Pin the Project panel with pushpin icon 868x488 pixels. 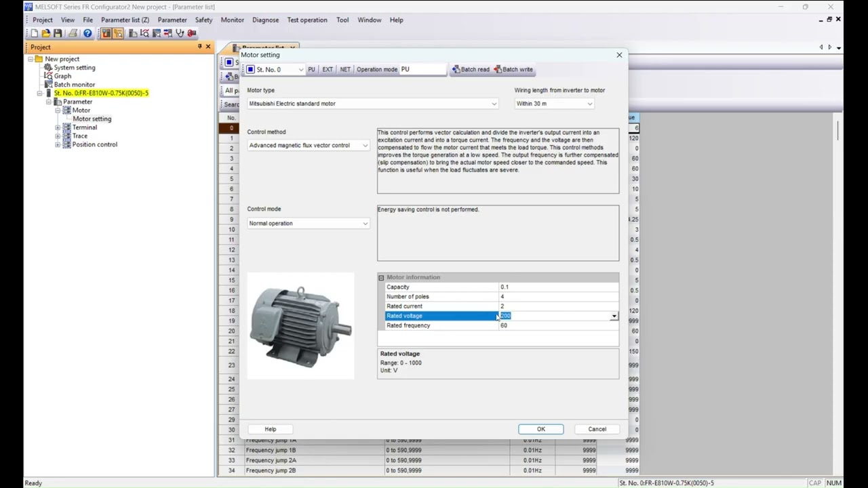coord(199,47)
